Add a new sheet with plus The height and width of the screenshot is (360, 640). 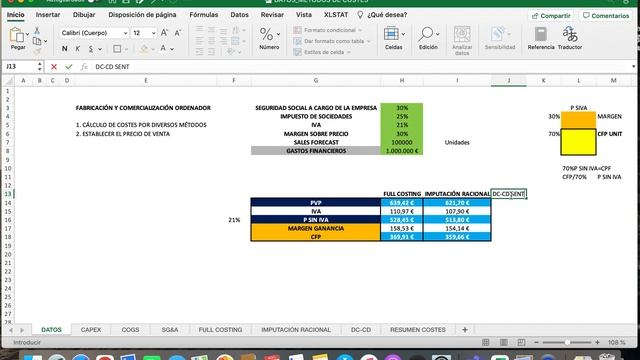point(464,329)
